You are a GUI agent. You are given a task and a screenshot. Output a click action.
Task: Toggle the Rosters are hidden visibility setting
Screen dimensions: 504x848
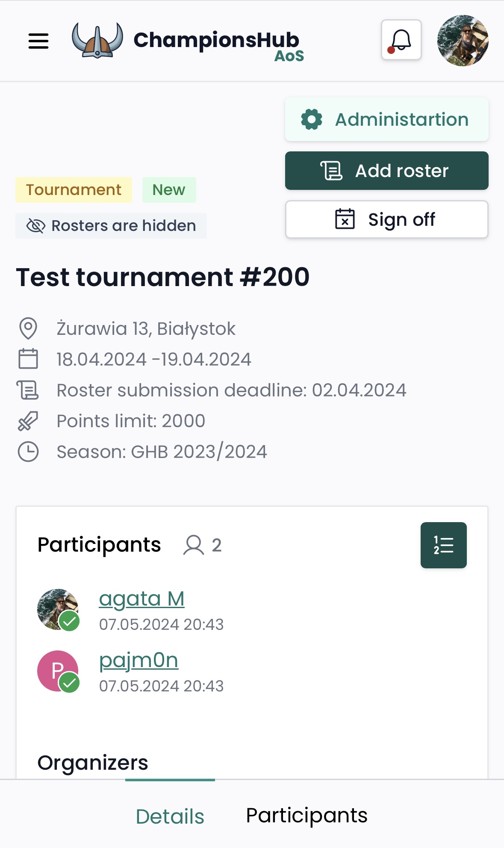(x=111, y=225)
